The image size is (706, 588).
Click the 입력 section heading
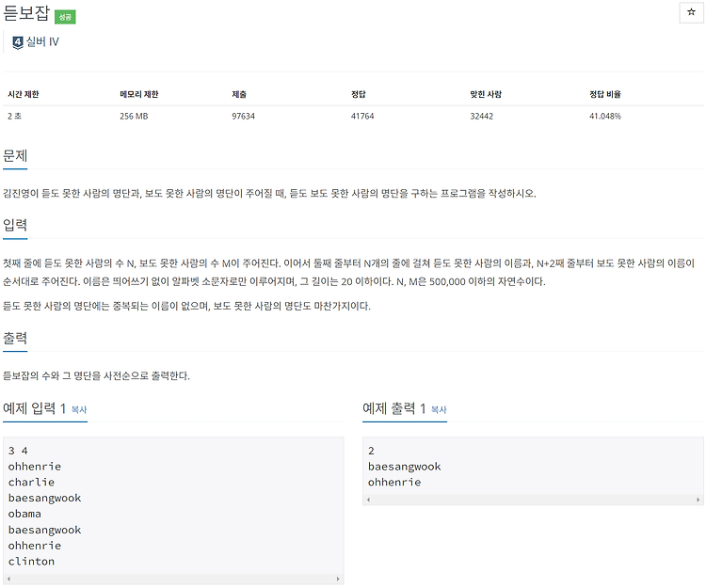(15, 225)
